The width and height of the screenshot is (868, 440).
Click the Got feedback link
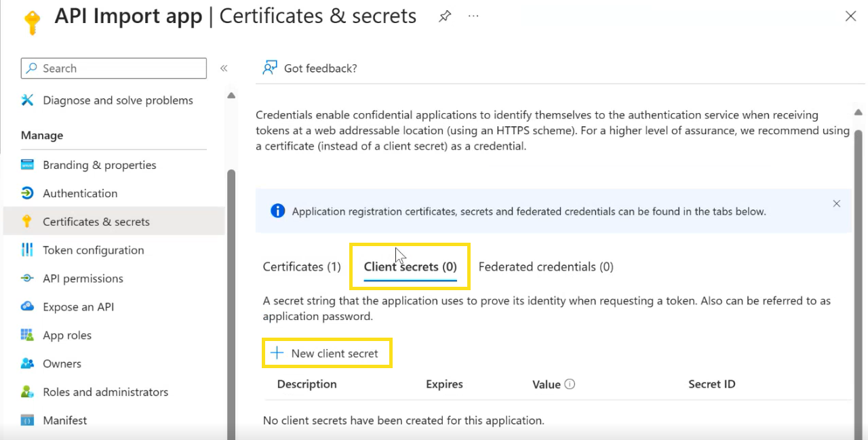pyautogui.click(x=309, y=68)
